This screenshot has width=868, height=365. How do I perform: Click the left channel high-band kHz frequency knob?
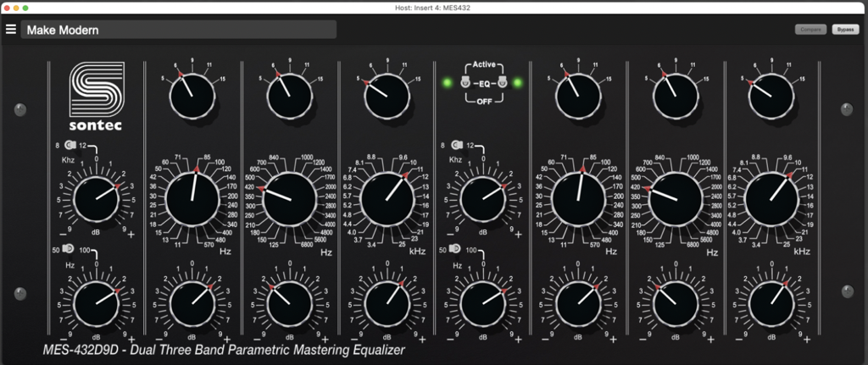click(387, 200)
